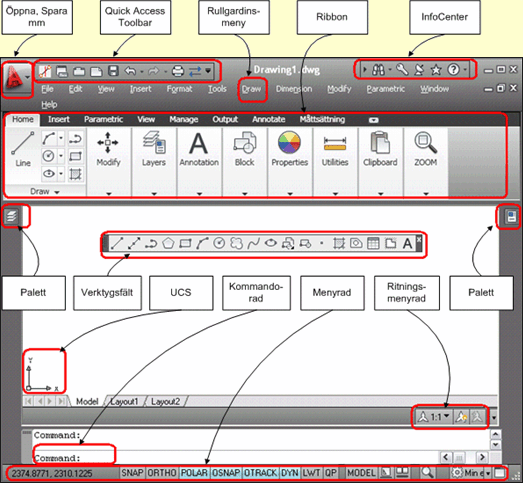The width and height of the screenshot is (523, 483).
Task: Open the circle tool flyout arrow in Draw panel
Action: pos(61,156)
